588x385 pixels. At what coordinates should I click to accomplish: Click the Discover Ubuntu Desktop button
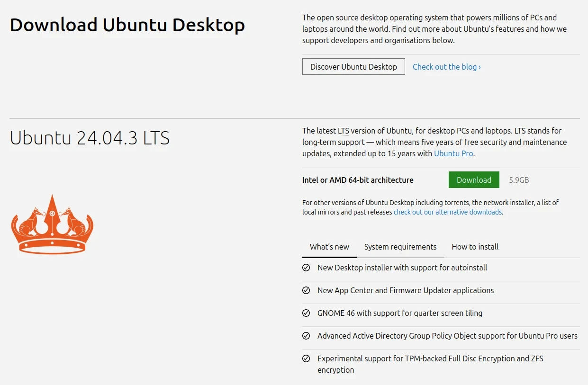click(353, 67)
